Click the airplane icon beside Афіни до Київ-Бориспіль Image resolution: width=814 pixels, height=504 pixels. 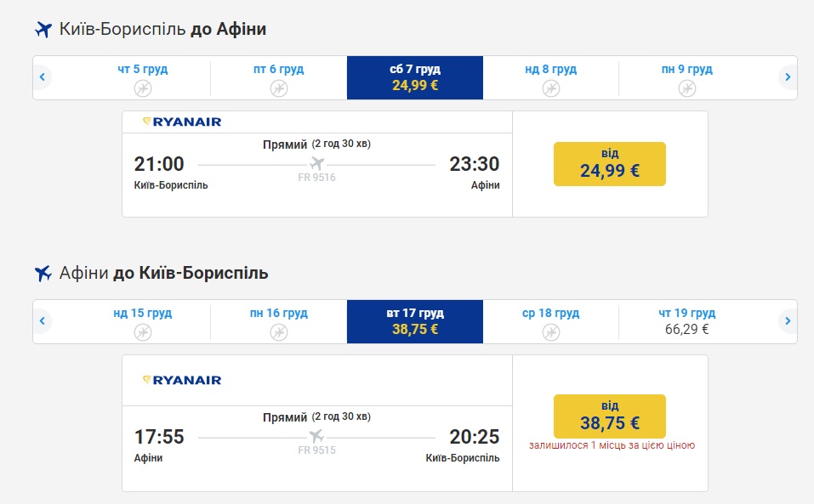pos(43,274)
